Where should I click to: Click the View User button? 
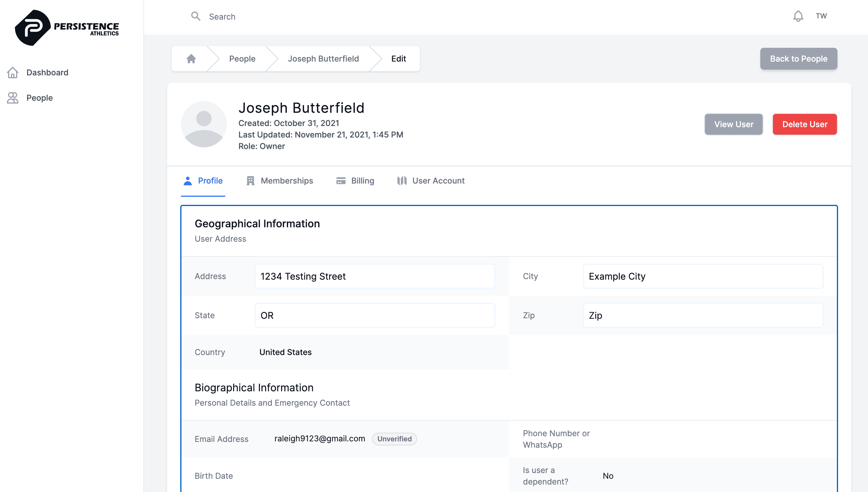click(734, 124)
